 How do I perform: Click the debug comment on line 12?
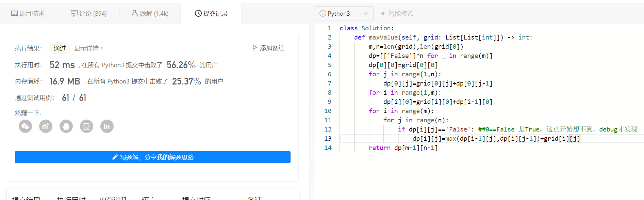coord(558,129)
